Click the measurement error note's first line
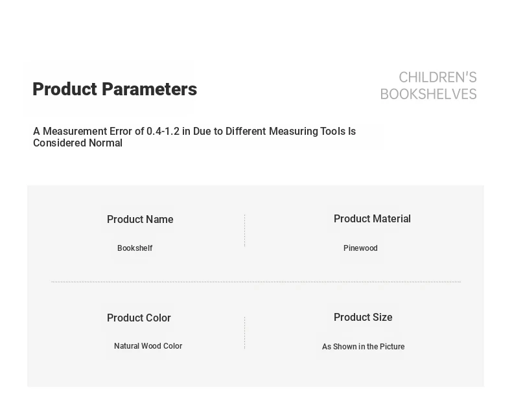Screen dimensions: 512x420 (x=194, y=132)
